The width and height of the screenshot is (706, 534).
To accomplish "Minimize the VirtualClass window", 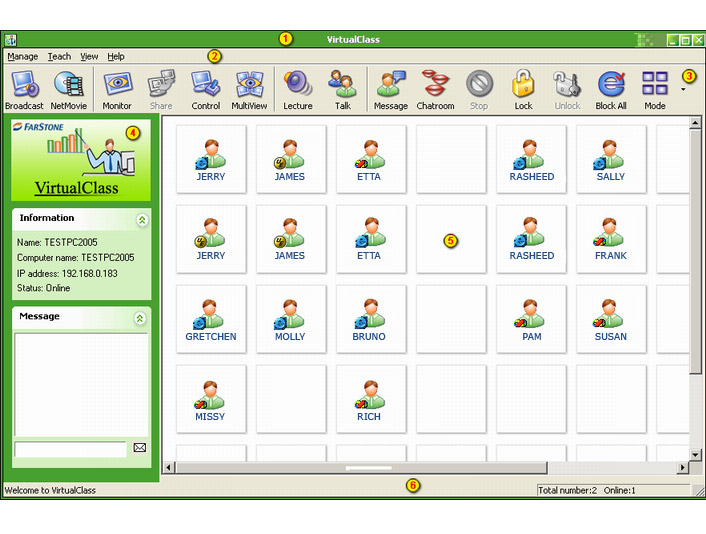I will click(673, 41).
